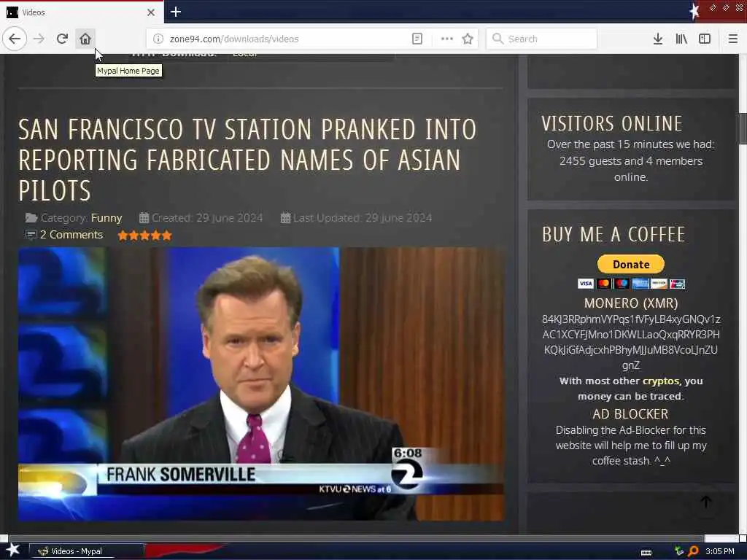
Task: Click the scroll-to-top arrow button
Action: coord(706,502)
